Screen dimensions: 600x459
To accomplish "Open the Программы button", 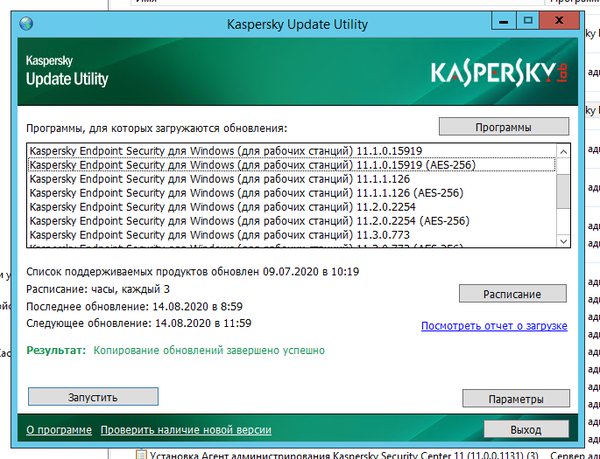I will click(504, 127).
